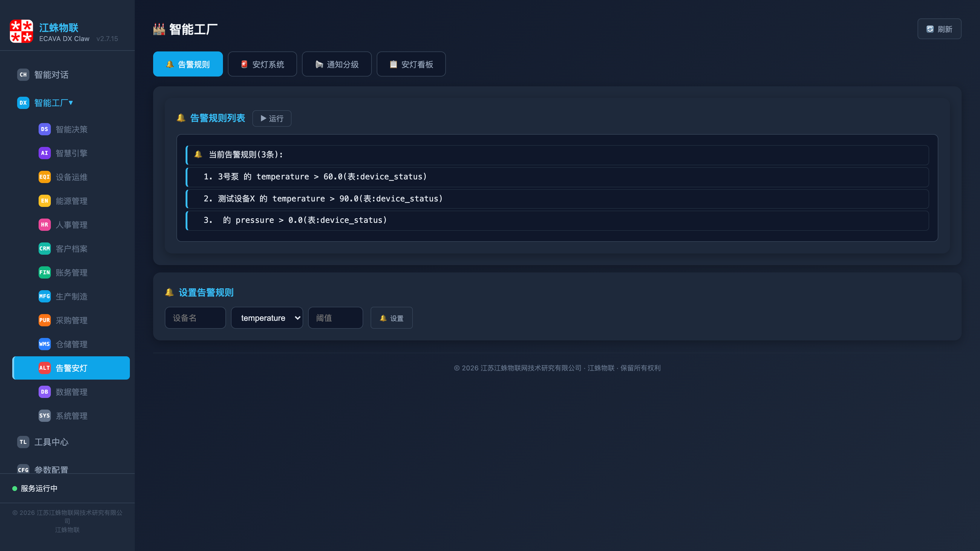
Task: Click the AI icon for 智慧引擎
Action: pyautogui.click(x=44, y=153)
